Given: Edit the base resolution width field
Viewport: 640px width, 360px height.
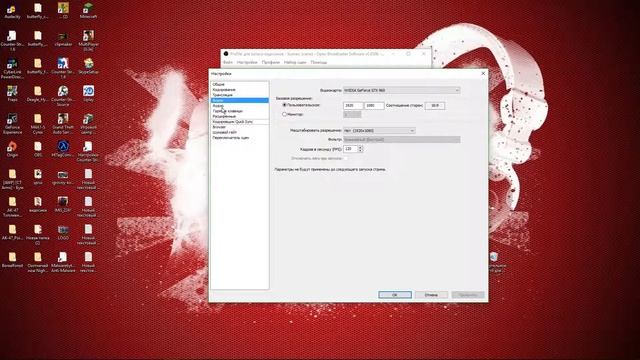Looking at the screenshot, I should 353,106.
